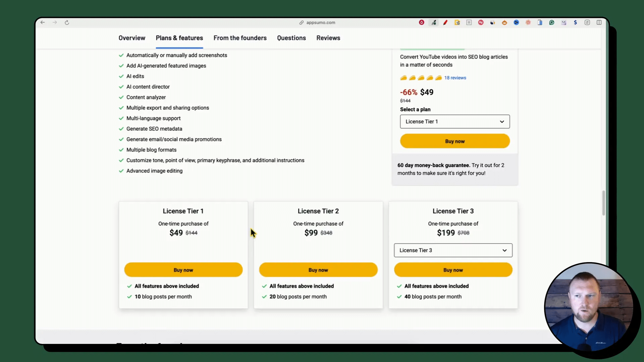The image size is (644, 362).
Task: Open the blue circular arrow extension icon
Action: click(516, 22)
